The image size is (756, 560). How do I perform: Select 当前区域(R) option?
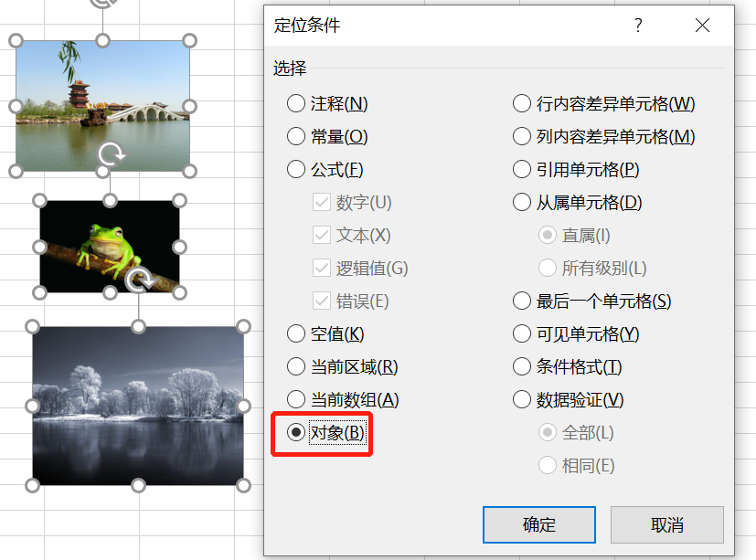tap(342, 366)
